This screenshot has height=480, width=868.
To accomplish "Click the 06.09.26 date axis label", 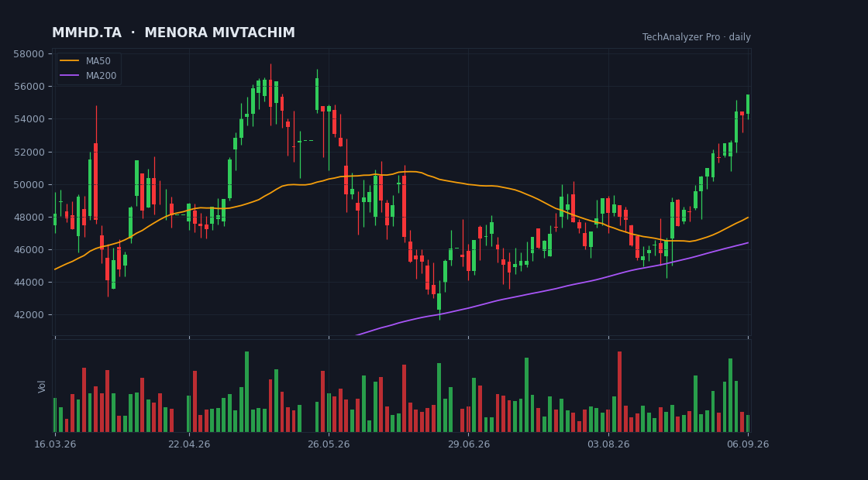I will 748,444.
